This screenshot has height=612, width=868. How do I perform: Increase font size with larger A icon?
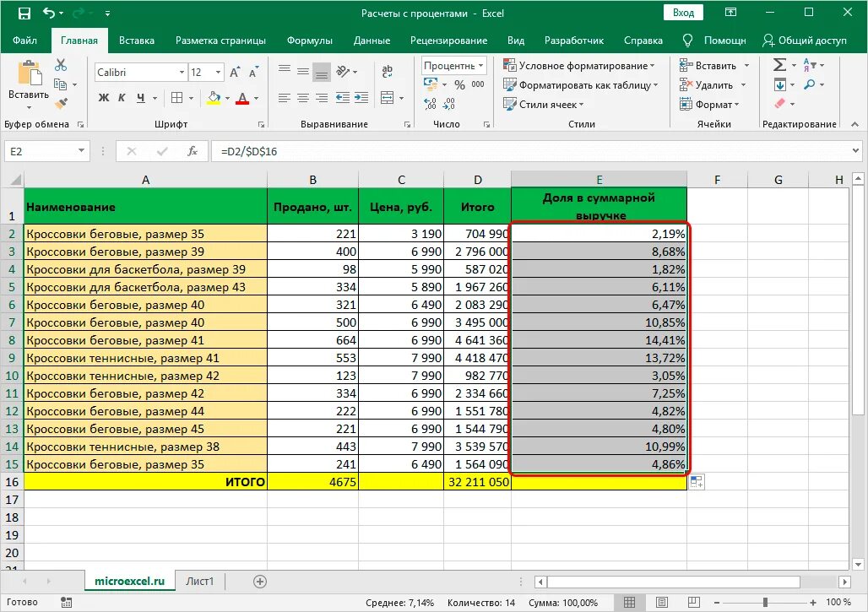pyautogui.click(x=235, y=72)
